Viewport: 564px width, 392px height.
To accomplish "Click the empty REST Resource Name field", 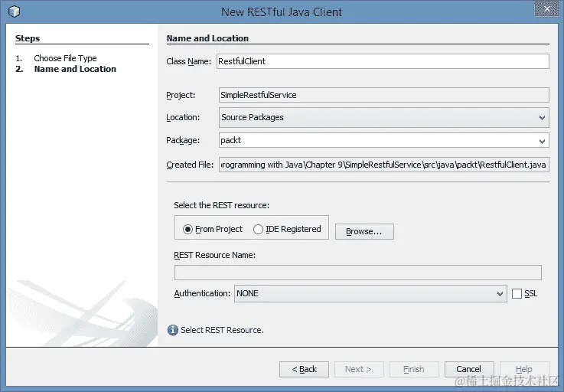I will pyautogui.click(x=358, y=273).
